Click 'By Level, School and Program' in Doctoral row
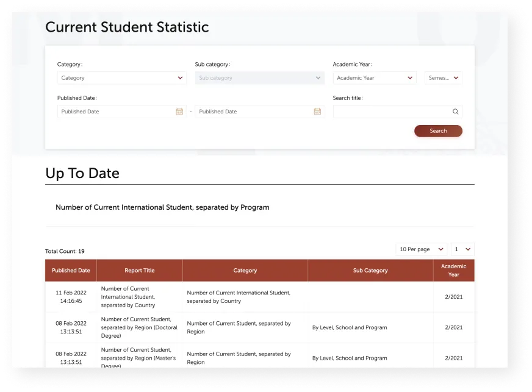The image size is (532, 392). pyautogui.click(x=350, y=327)
